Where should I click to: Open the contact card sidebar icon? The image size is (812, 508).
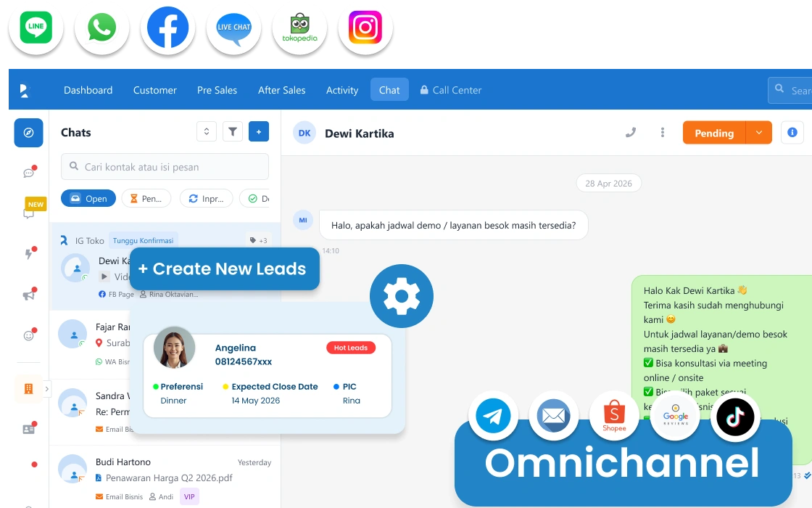click(28, 429)
